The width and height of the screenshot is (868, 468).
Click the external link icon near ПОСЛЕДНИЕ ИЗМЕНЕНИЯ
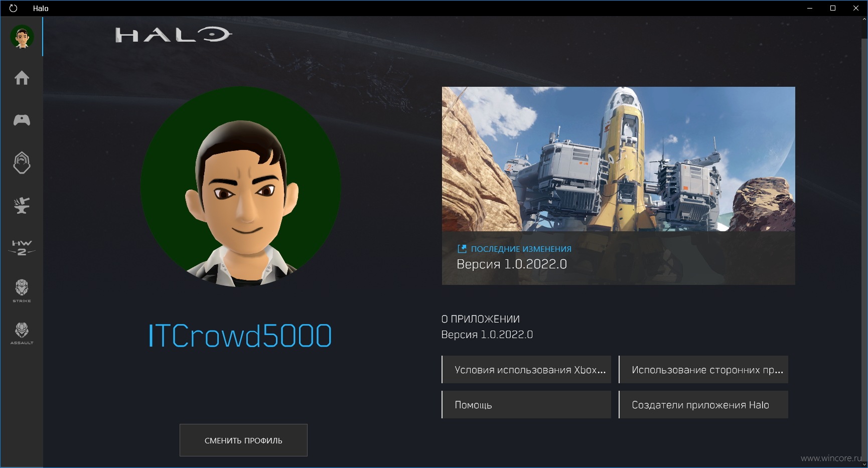click(x=462, y=249)
